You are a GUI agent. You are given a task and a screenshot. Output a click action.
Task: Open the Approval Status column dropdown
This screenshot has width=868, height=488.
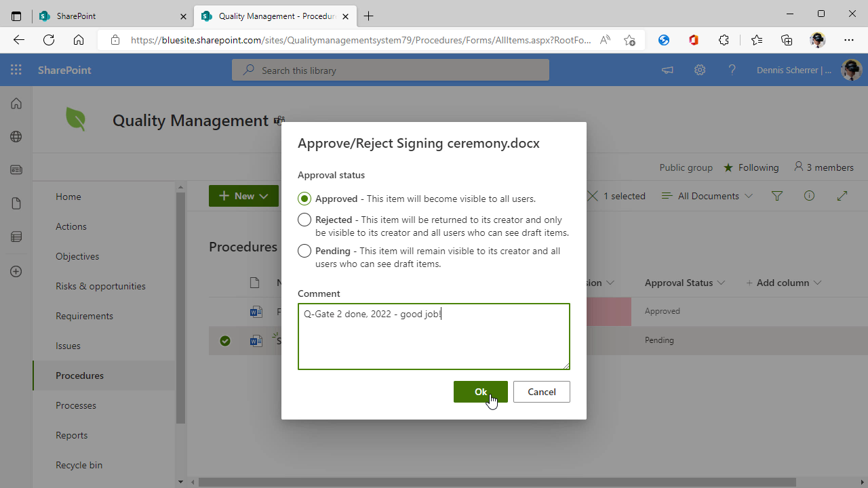click(x=721, y=283)
